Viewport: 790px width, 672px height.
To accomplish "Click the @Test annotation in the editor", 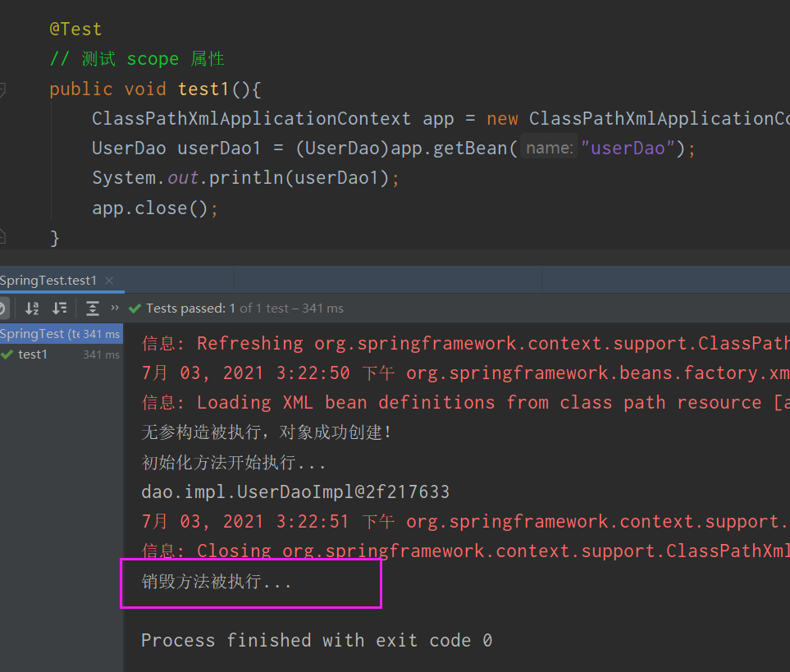I will click(75, 30).
